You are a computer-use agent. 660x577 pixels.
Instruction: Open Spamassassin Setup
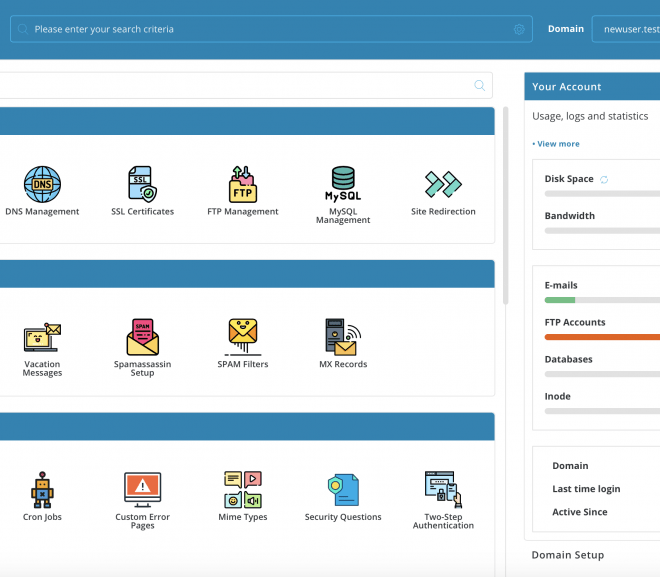[142, 347]
